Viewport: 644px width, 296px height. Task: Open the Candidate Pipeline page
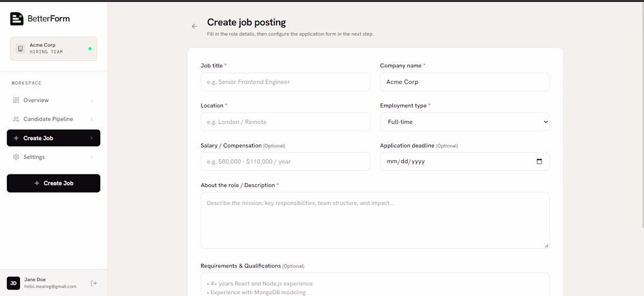(x=53, y=119)
